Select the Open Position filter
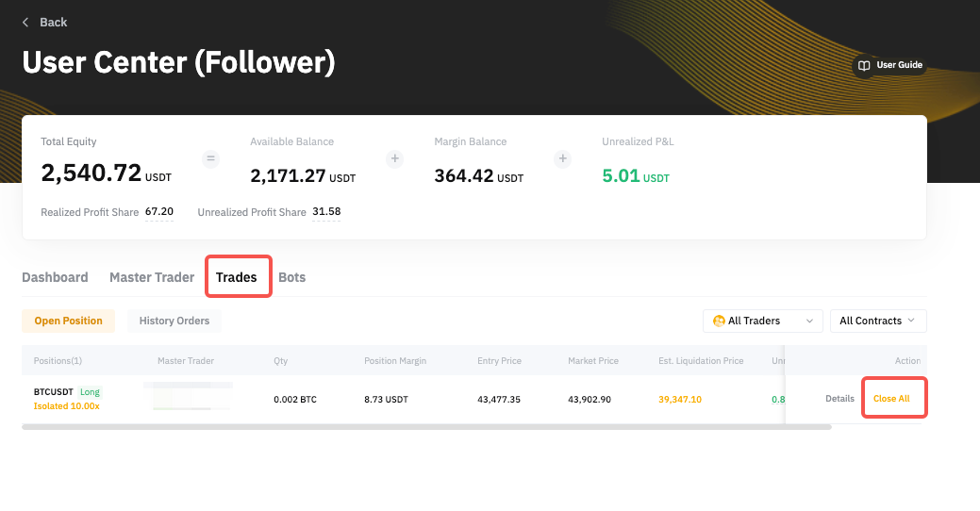The image size is (980, 511). click(x=68, y=321)
